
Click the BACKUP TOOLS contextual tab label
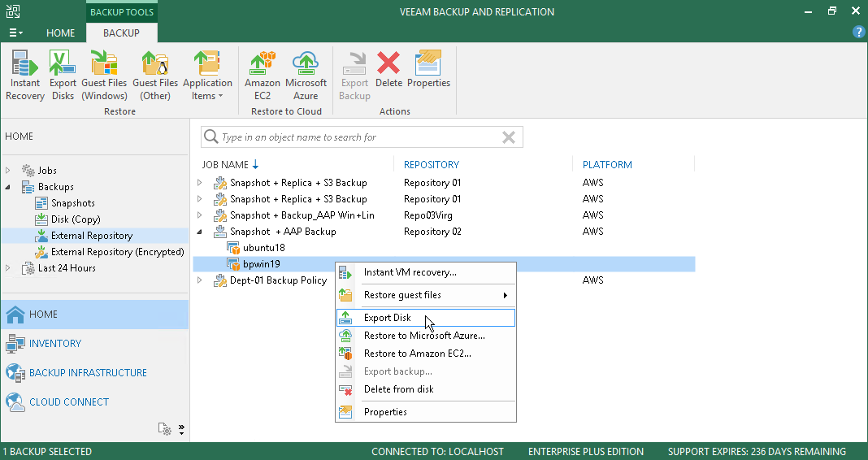tap(122, 11)
